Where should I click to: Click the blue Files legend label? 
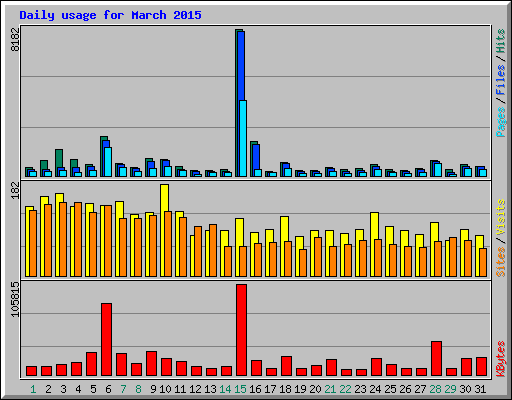click(x=500, y=80)
